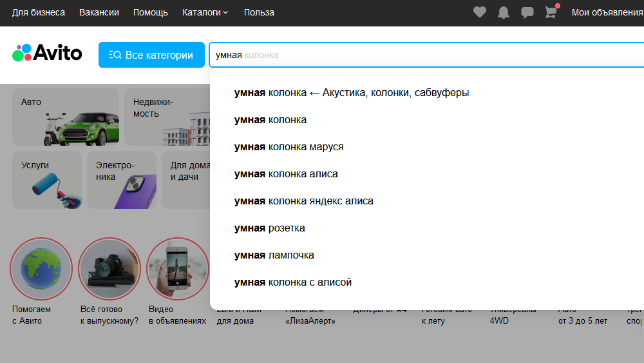The height and width of the screenshot is (363, 644).
Task: Open Помощь menu item
Action: pos(150,12)
